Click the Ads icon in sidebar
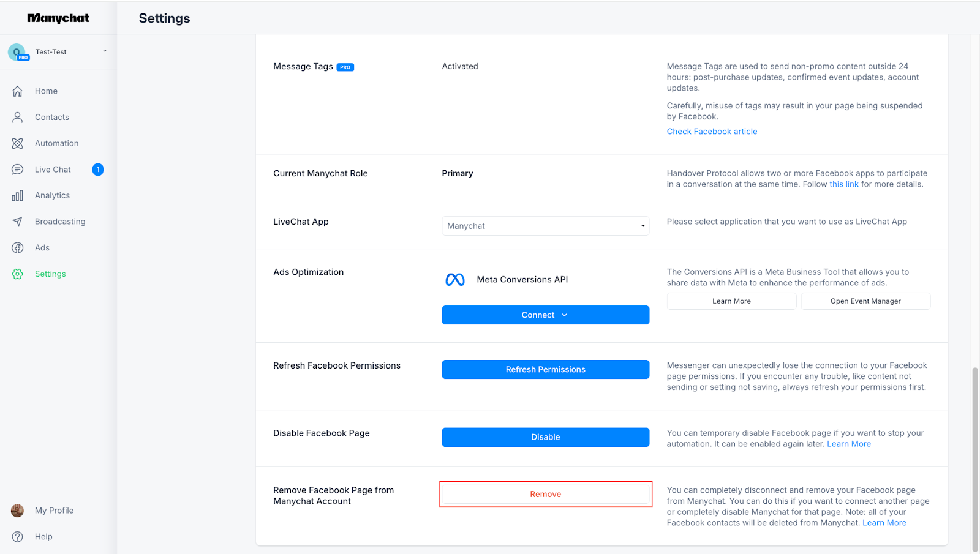 coord(18,248)
